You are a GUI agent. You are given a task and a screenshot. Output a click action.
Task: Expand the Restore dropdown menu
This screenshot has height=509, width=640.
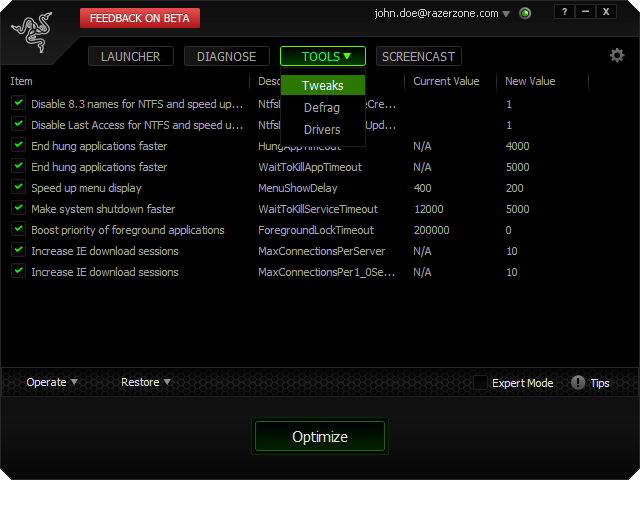pos(146,382)
